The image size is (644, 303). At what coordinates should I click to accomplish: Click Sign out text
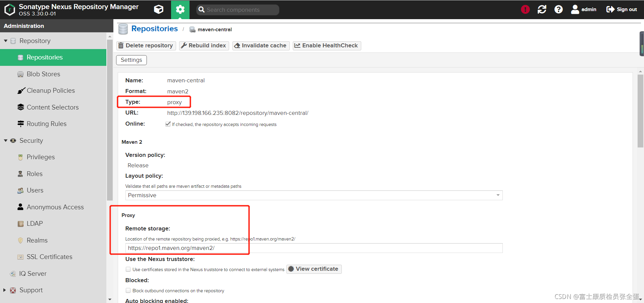(x=627, y=9)
